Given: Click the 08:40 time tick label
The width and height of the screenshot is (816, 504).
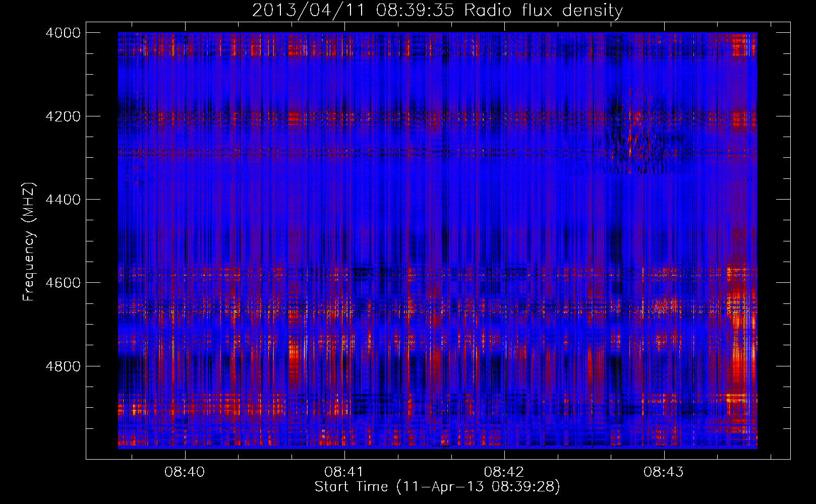Looking at the screenshot, I should point(185,472).
